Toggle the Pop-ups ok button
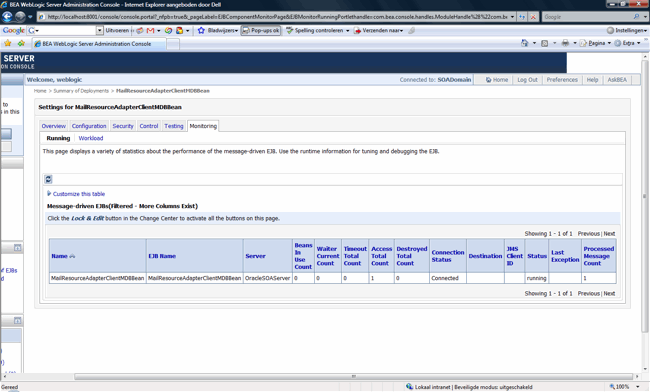Viewport: 650px width, 392px height. click(x=261, y=30)
